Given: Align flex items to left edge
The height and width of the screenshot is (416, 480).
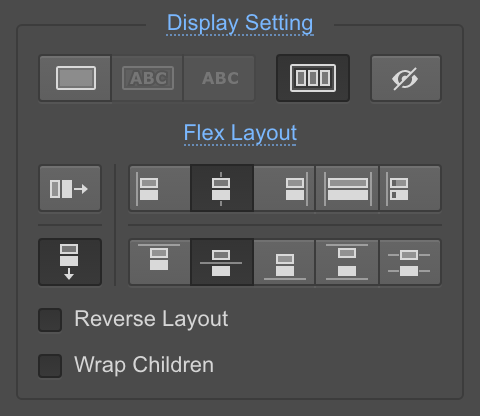Looking at the screenshot, I should [160, 188].
